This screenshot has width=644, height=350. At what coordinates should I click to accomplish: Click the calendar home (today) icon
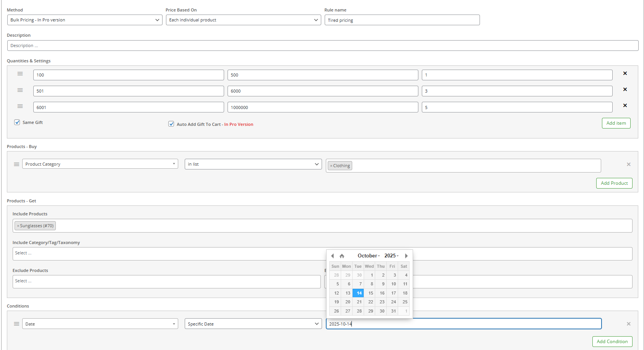pos(342,256)
